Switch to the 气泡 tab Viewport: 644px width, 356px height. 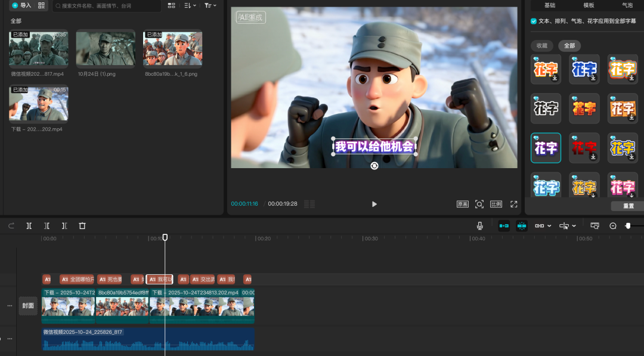627,5
